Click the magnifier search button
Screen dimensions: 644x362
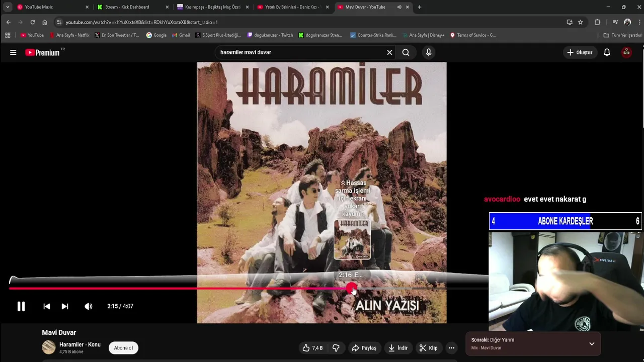click(x=406, y=52)
